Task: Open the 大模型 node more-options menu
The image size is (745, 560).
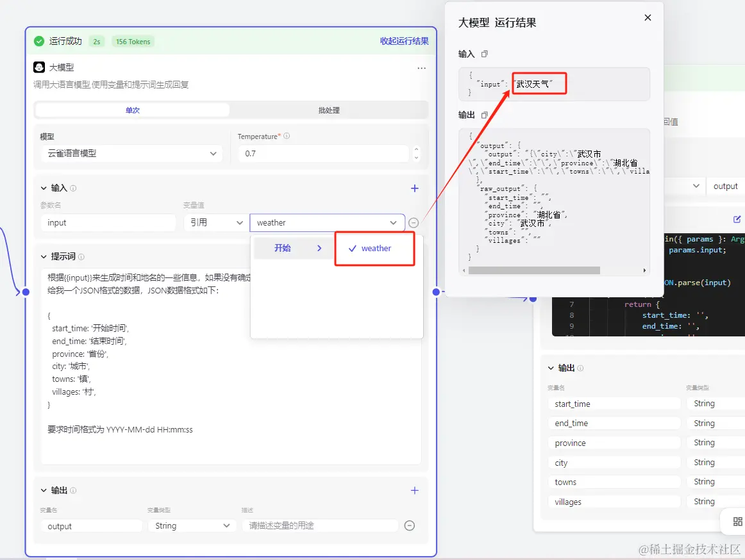Action: [421, 68]
